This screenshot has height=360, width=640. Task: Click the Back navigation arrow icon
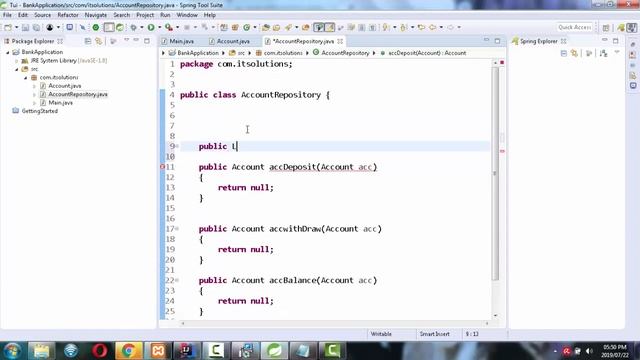click(433, 27)
